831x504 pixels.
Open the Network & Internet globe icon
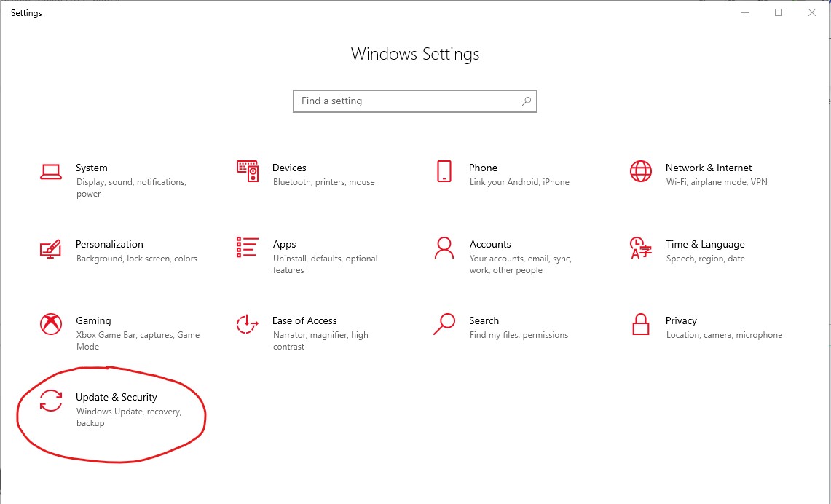(641, 171)
